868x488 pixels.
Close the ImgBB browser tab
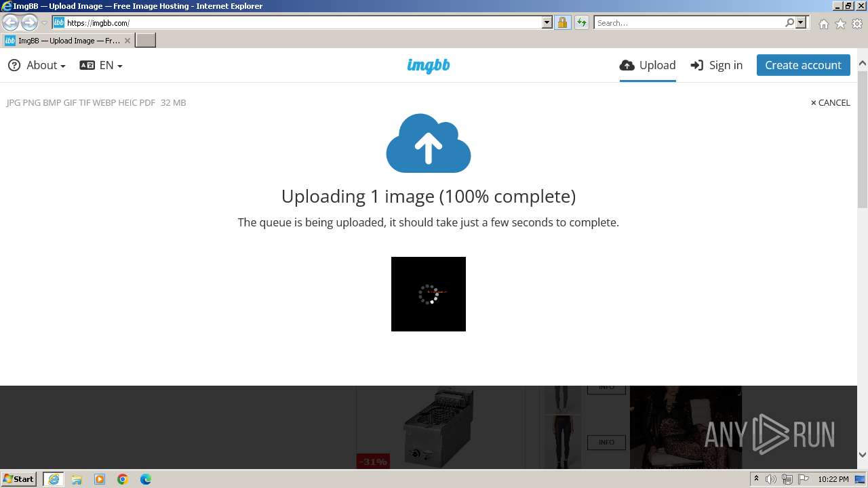point(127,41)
